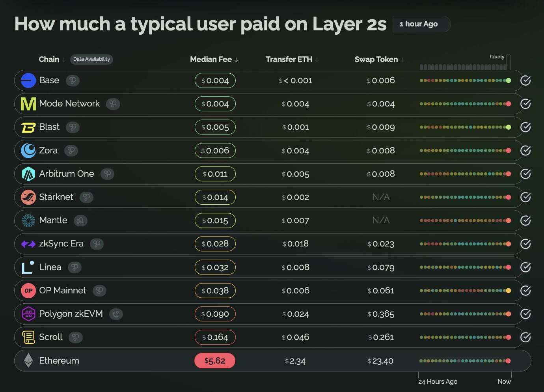The height and width of the screenshot is (392, 544).
Task: Toggle the checkmark for OP Mainnet row
Action: [x=525, y=291]
